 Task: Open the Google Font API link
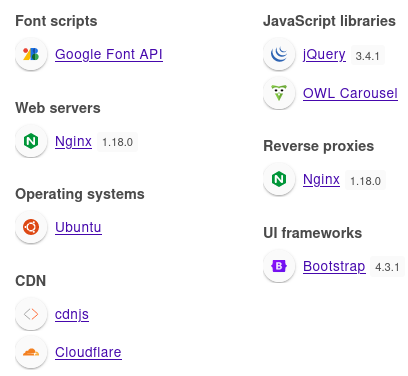click(109, 54)
